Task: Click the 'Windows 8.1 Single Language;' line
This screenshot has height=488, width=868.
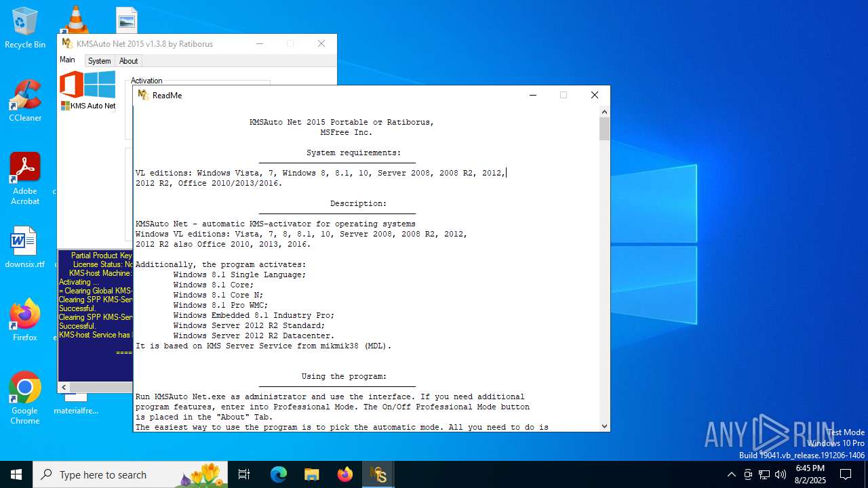Action: point(239,274)
